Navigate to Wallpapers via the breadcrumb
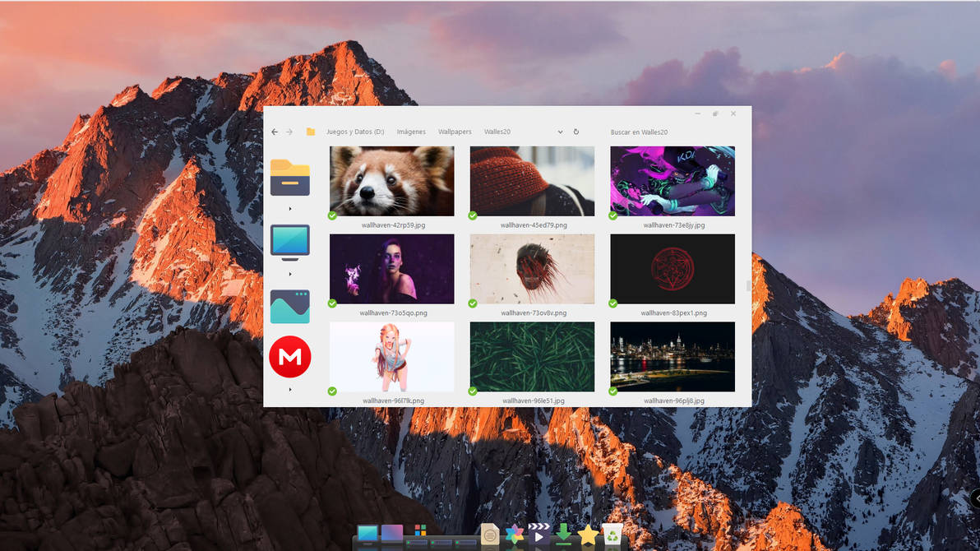Image resolution: width=980 pixels, height=551 pixels. tap(455, 132)
